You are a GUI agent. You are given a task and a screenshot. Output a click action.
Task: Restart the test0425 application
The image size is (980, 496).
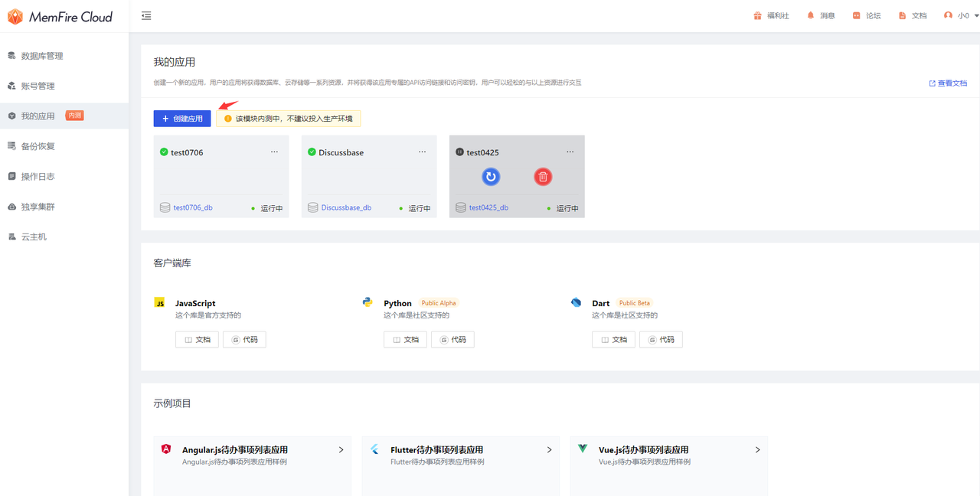[491, 177]
